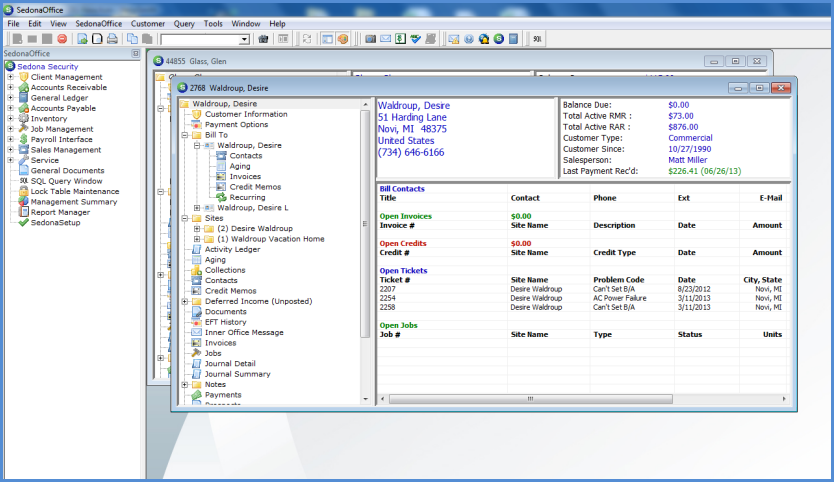The height and width of the screenshot is (482, 834).
Task: Click the Recurring green arrows icon
Action: pyautogui.click(x=221, y=197)
